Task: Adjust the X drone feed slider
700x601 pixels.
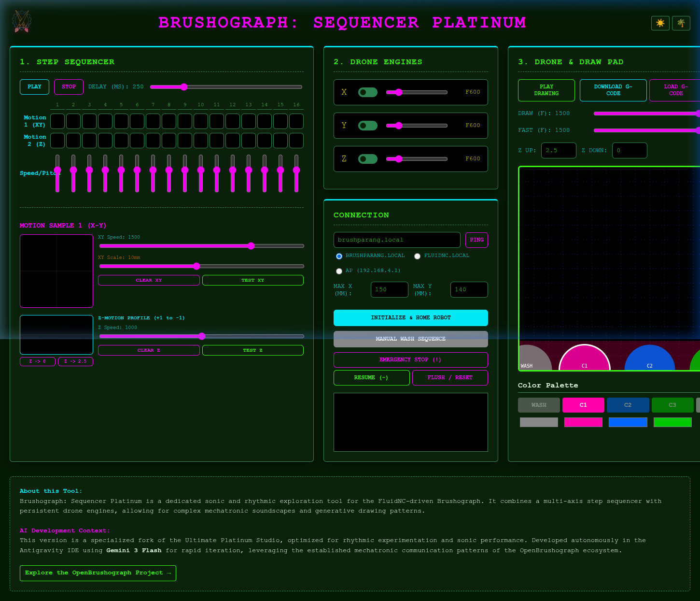Action: coord(417,92)
